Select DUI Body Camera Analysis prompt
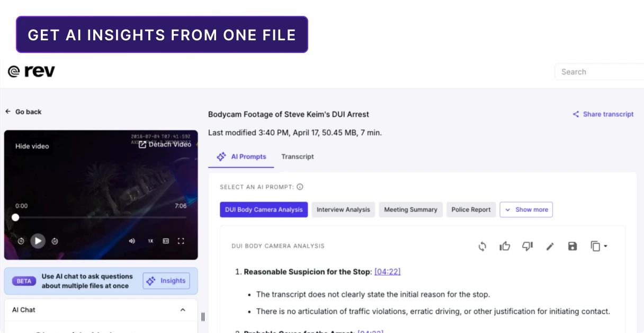 [x=264, y=209]
